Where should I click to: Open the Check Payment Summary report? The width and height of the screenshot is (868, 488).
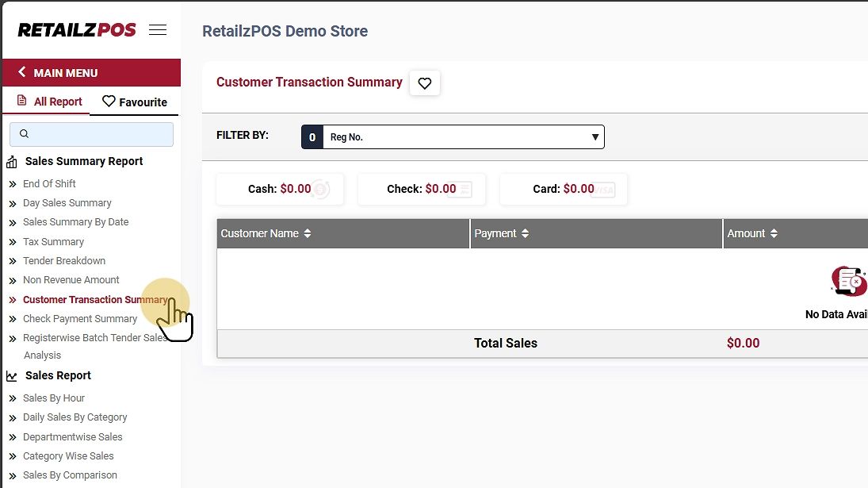(79, 319)
